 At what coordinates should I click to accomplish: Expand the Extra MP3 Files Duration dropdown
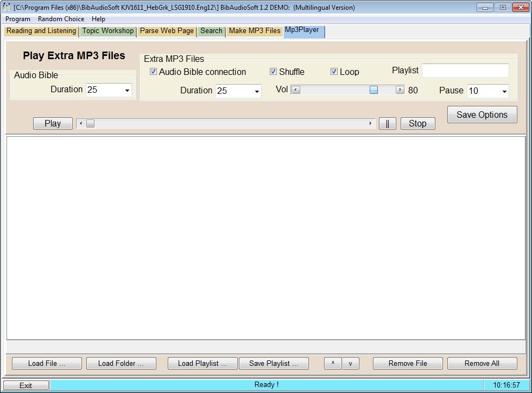(257, 91)
